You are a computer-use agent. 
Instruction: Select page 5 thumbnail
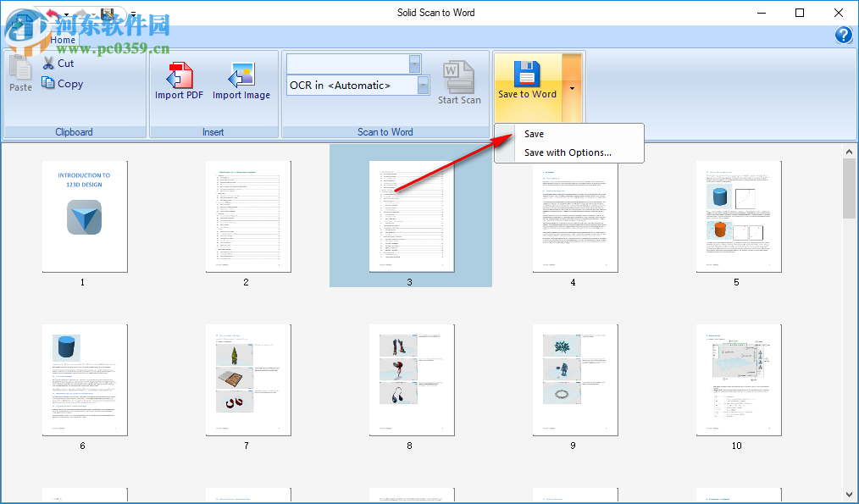click(737, 216)
